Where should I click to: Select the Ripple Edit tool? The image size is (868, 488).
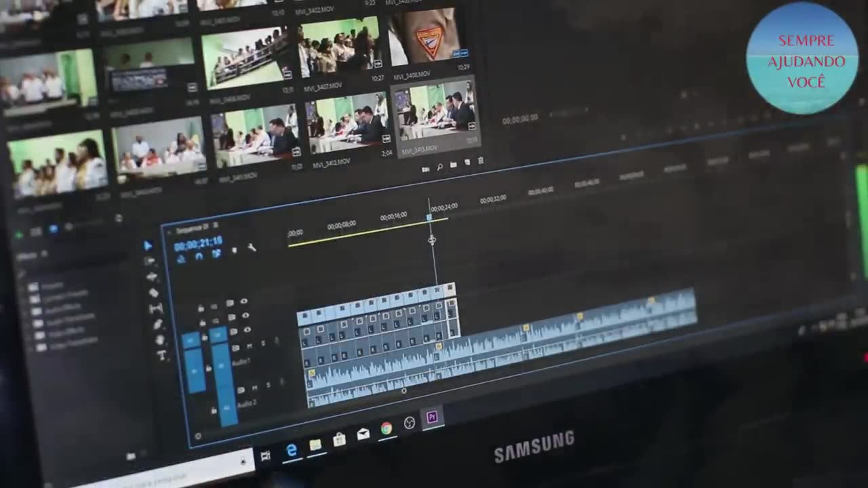tap(152, 277)
